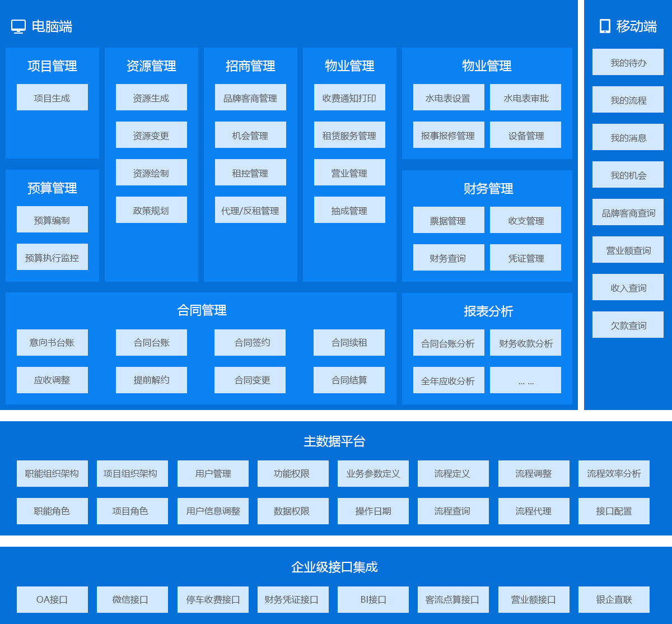Select 欠款查询 in the mobile list
672x624 pixels.
(x=628, y=325)
